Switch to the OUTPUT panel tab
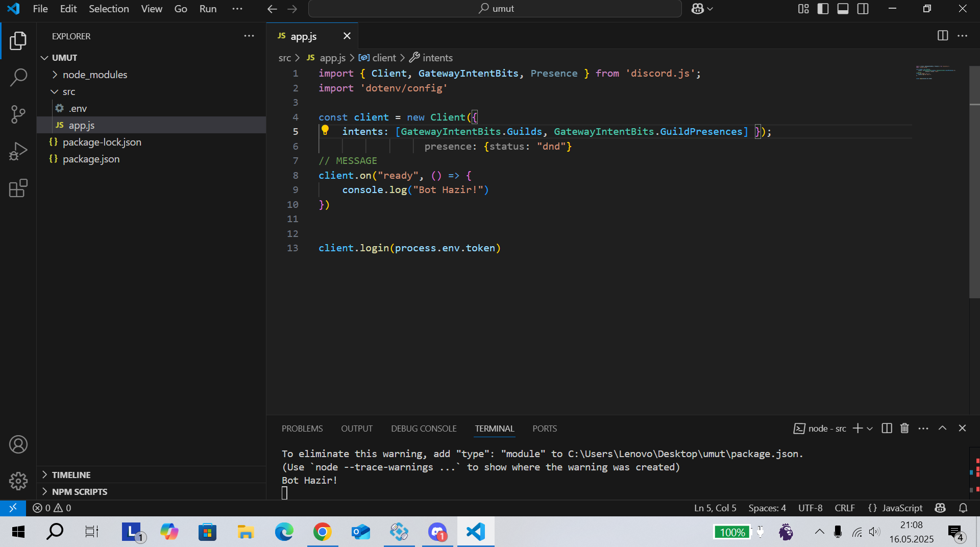Image resolution: width=980 pixels, height=547 pixels. click(357, 429)
